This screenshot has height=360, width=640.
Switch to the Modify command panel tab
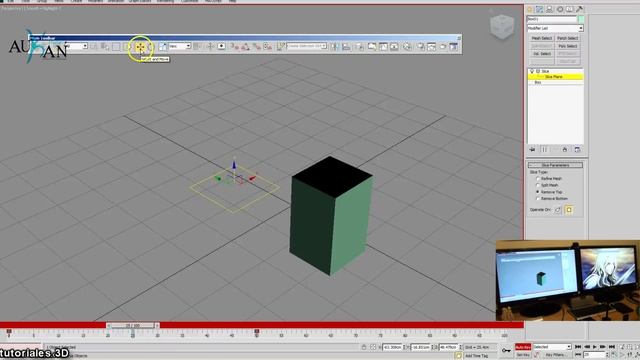coord(539,9)
